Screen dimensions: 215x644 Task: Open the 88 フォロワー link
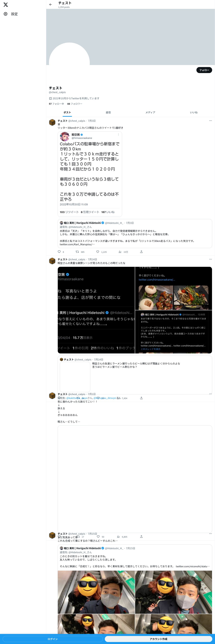(x=75, y=104)
